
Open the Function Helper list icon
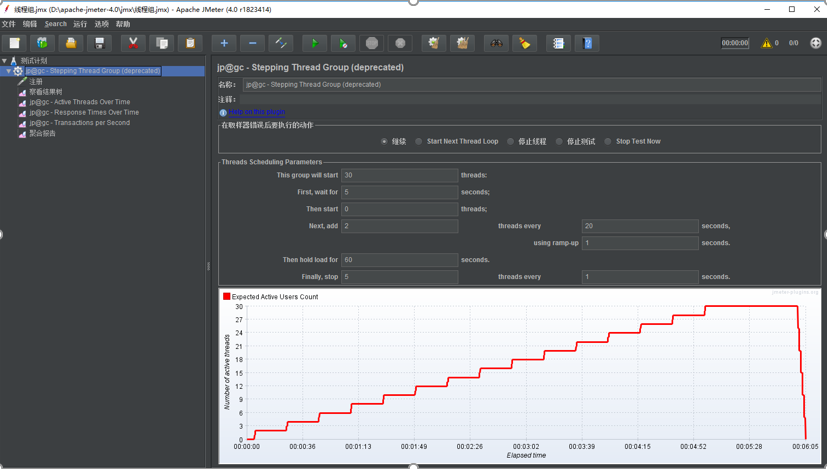pyautogui.click(x=559, y=43)
